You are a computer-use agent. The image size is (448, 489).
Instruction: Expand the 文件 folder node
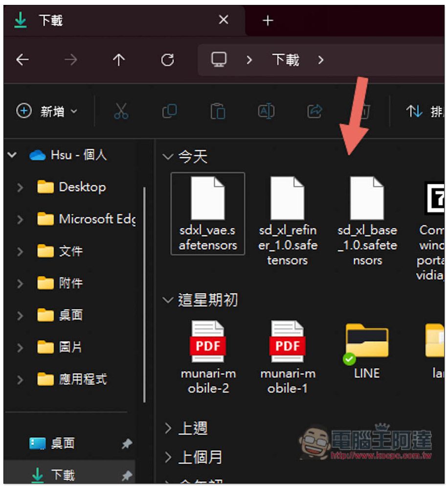pos(20,252)
